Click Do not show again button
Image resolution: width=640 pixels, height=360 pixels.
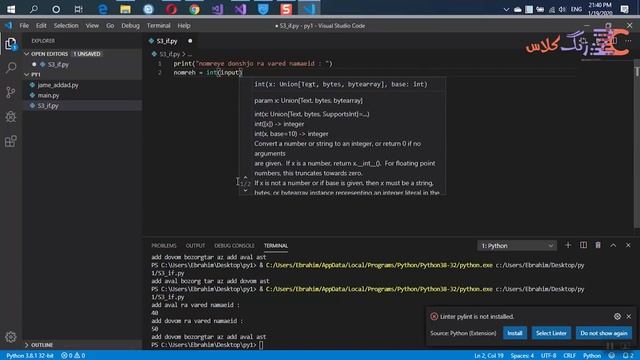click(x=604, y=333)
